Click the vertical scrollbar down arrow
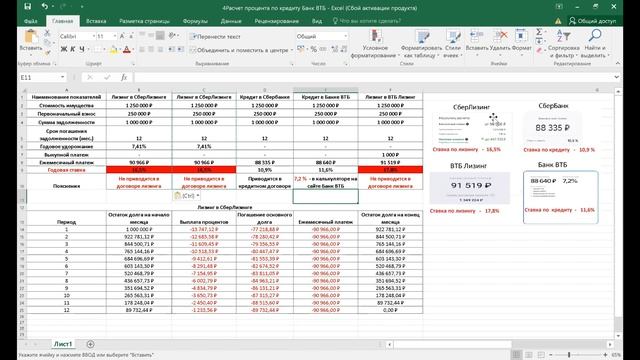Viewport: 640px width, 360px height. click(618, 336)
